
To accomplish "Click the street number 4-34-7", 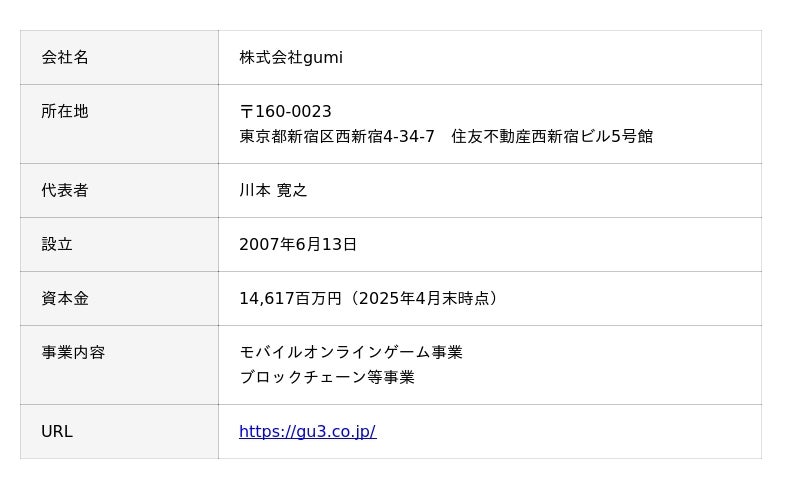I will coord(409,136).
